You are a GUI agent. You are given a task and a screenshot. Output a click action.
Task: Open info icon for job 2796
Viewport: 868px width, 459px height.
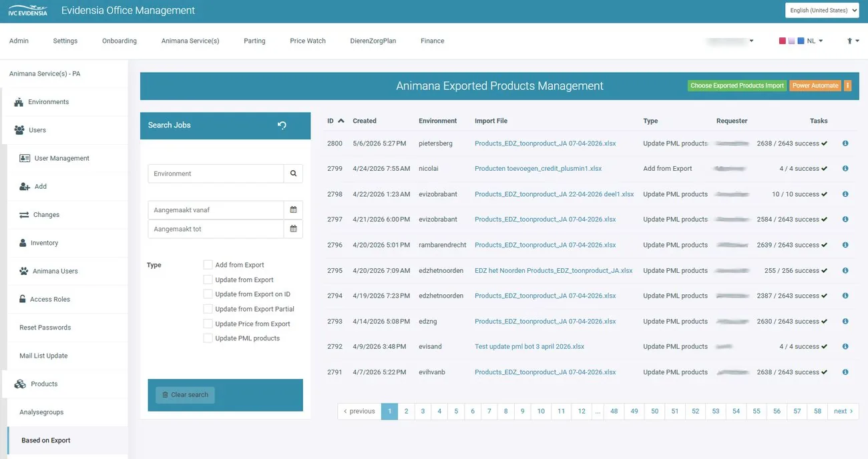(x=845, y=245)
